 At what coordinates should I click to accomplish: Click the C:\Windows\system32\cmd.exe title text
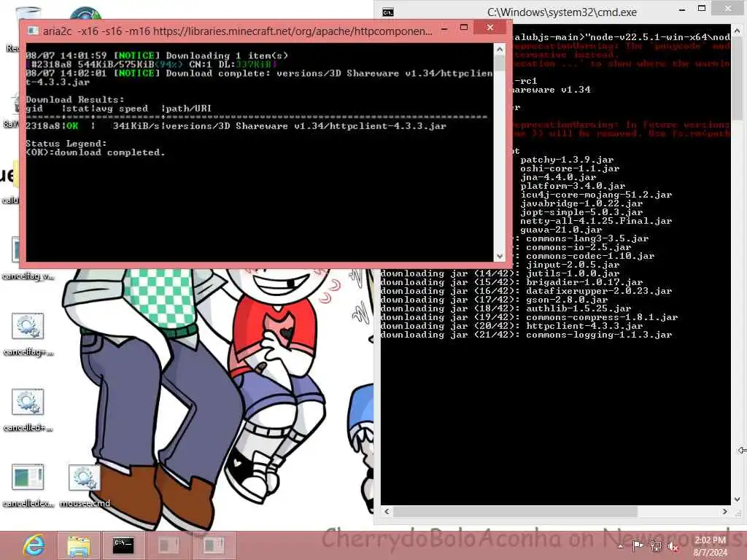point(562,12)
